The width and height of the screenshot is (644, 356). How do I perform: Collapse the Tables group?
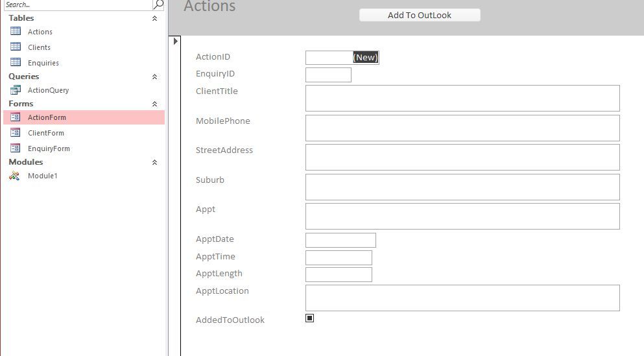(154, 18)
